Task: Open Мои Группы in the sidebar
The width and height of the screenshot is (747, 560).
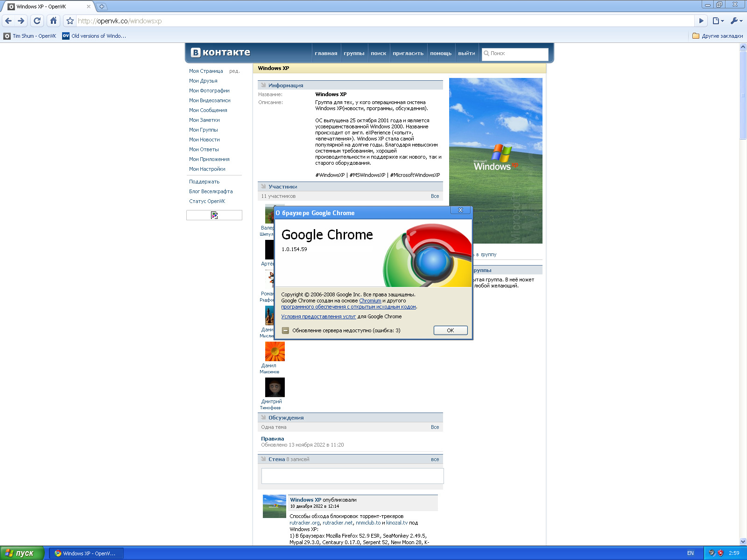Action: click(x=203, y=130)
